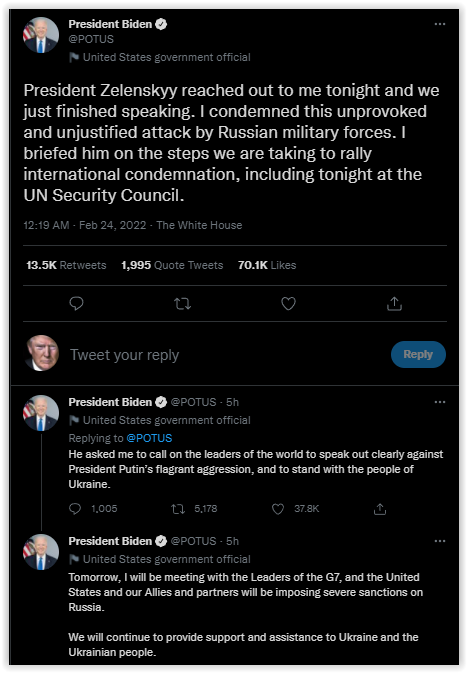
Task: View the 1,995 Quote Tweets
Action: [x=172, y=265]
